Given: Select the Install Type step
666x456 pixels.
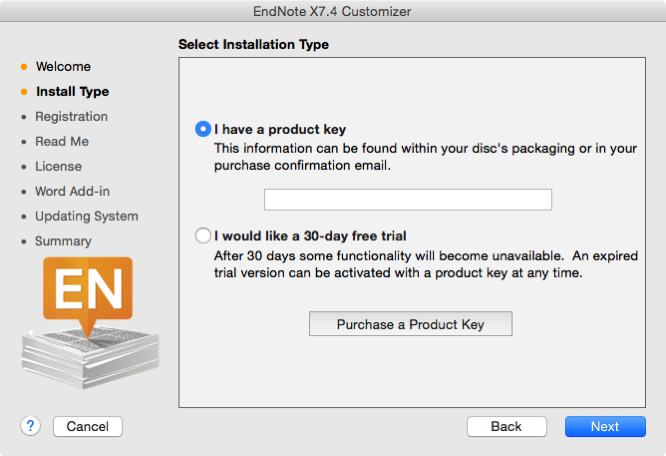Looking at the screenshot, I should click(73, 92).
